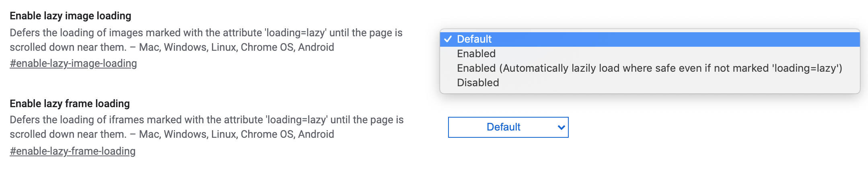Select Disabled in the lazy image loading menu
The width and height of the screenshot is (868, 170).
478,83
